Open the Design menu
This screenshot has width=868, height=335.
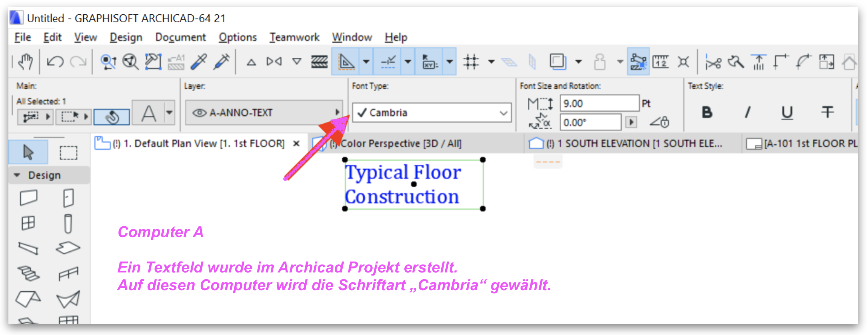click(126, 37)
